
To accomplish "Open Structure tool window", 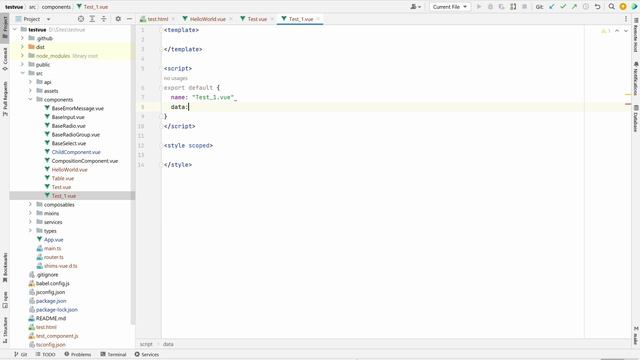I will click(x=5, y=330).
